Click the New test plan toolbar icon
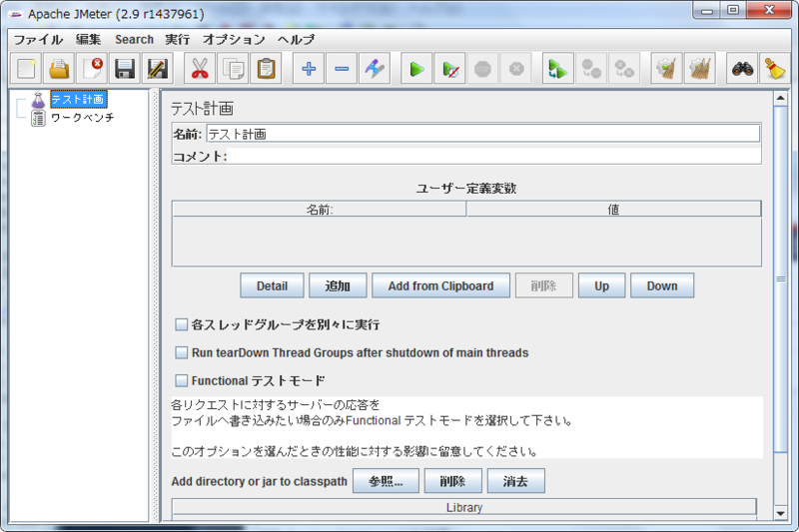This screenshot has width=799, height=532. tap(27, 68)
